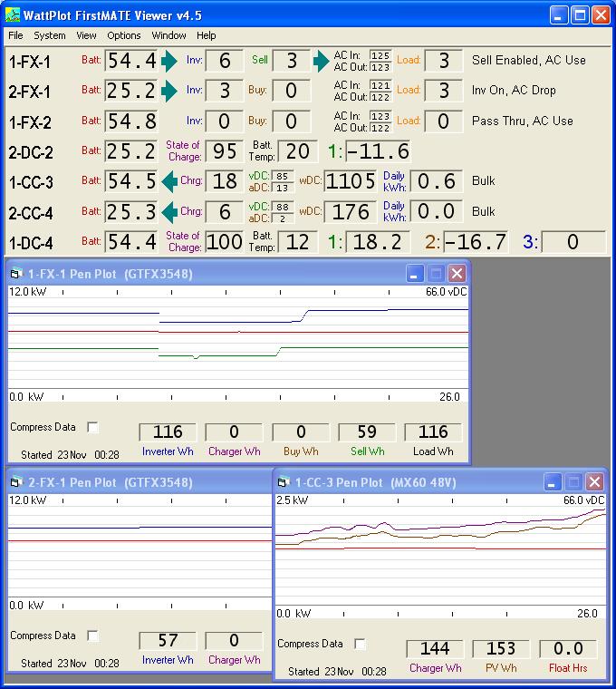616x689 pixels.
Task: Enable Compress Data in 1-FX-1 Pen Plot
Action: pyautogui.click(x=92, y=427)
